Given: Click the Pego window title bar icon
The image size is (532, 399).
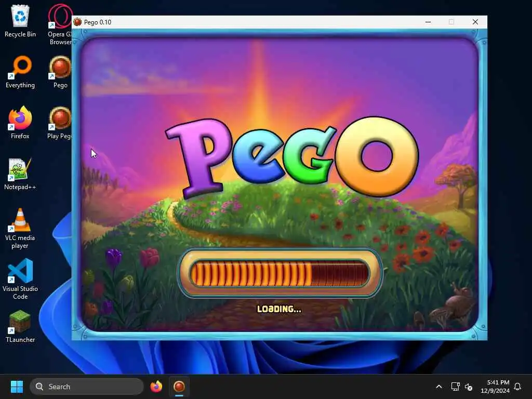Looking at the screenshot, I should point(78,22).
